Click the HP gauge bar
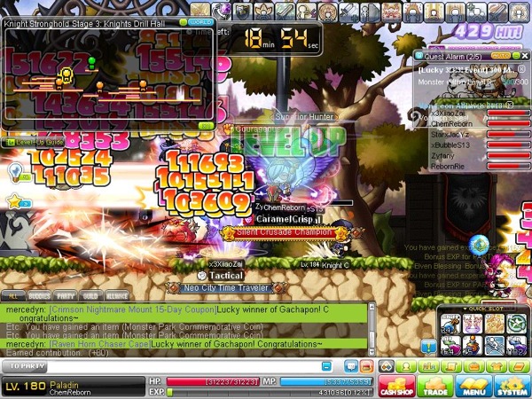 pos(213,381)
